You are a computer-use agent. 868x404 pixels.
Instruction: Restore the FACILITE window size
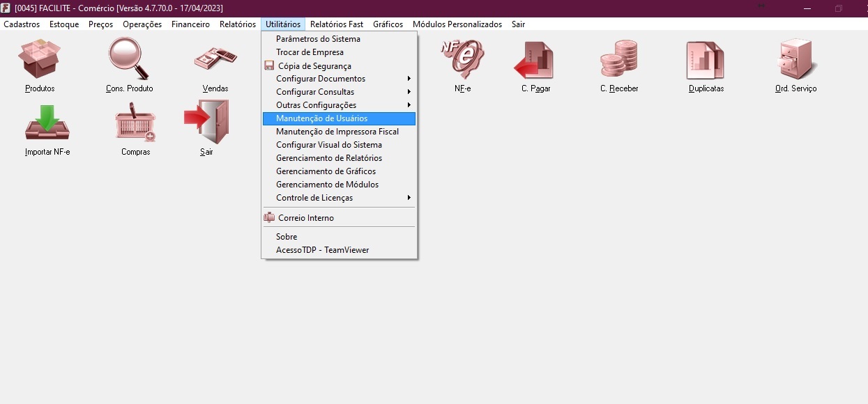(x=839, y=8)
